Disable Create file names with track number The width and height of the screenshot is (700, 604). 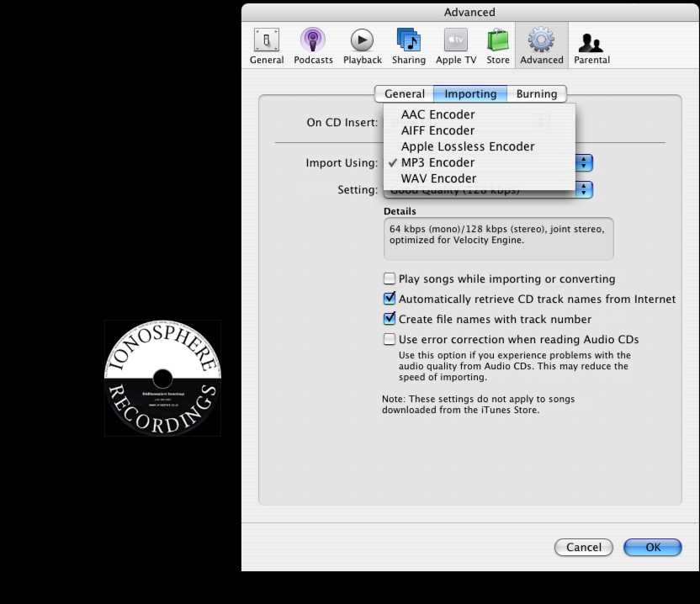pos(390,319)
